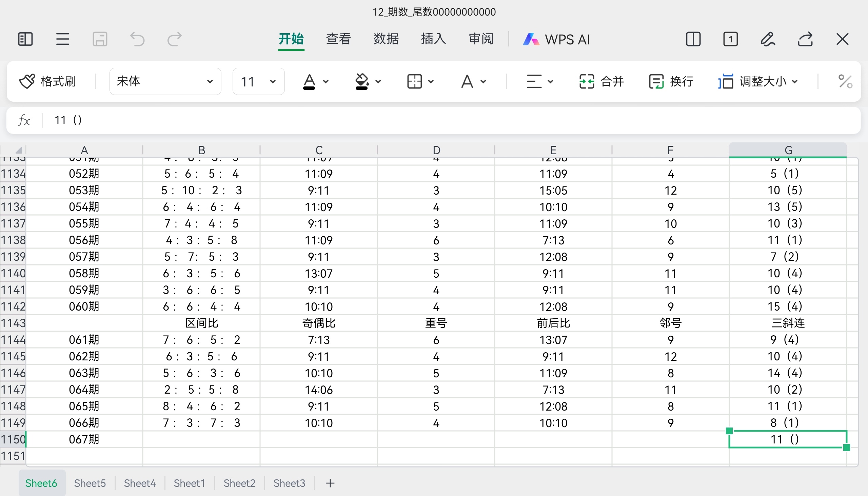868x496 pixels.
Task: Switch to the 数据 (Data) tab
Action: pos(386,39)
